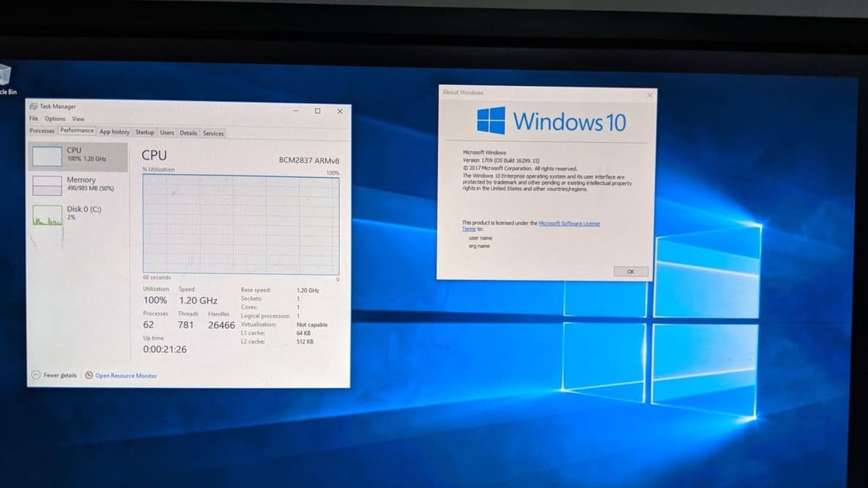Click the Resource Monitor icon
The width and height of the screenshot is (868, 488).
[x=89, y=375]
